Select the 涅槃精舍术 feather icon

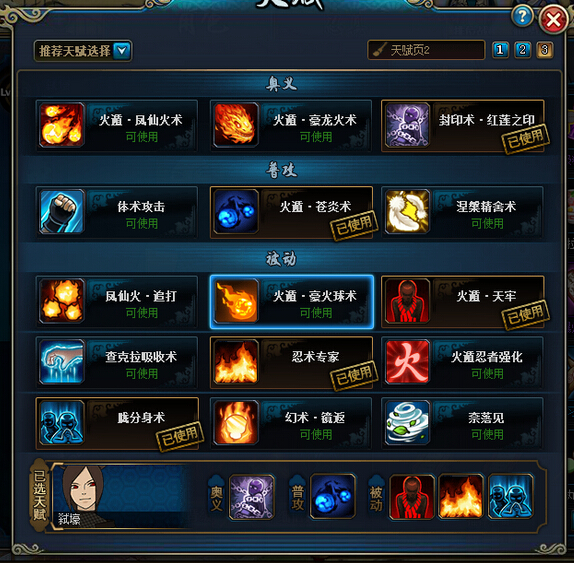point(407,211)
